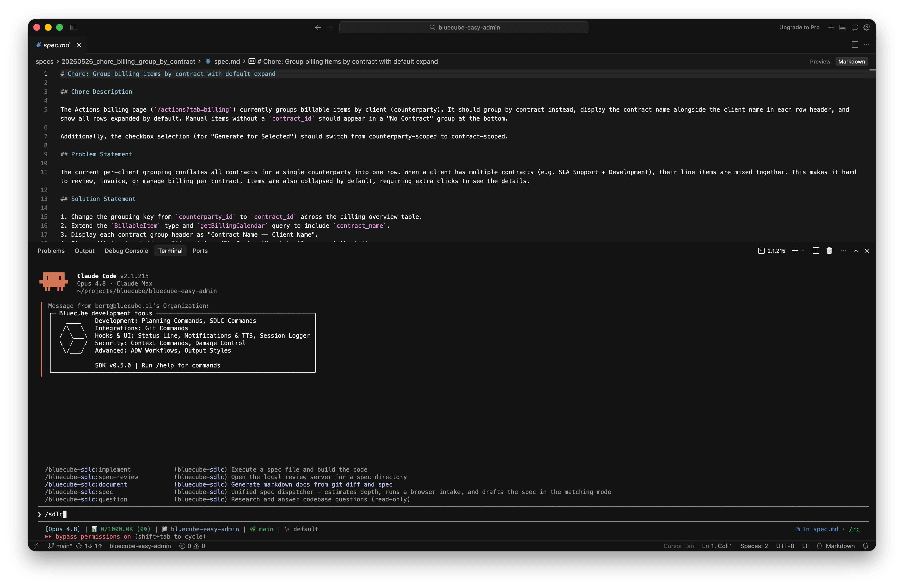
Task: Click the /sdlc prompt input line
Action: pyautogui.click(x=453, y=514)
